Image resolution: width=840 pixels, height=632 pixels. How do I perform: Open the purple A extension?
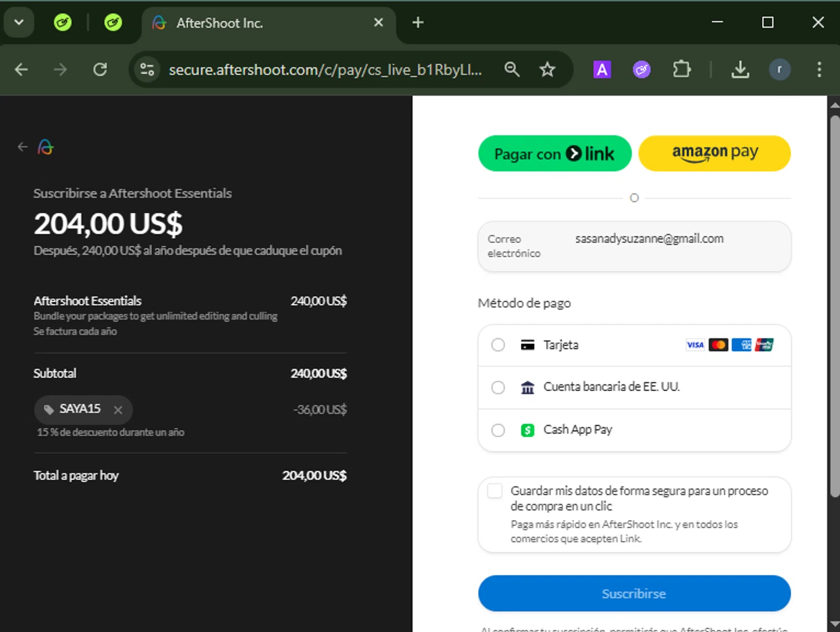602,69
